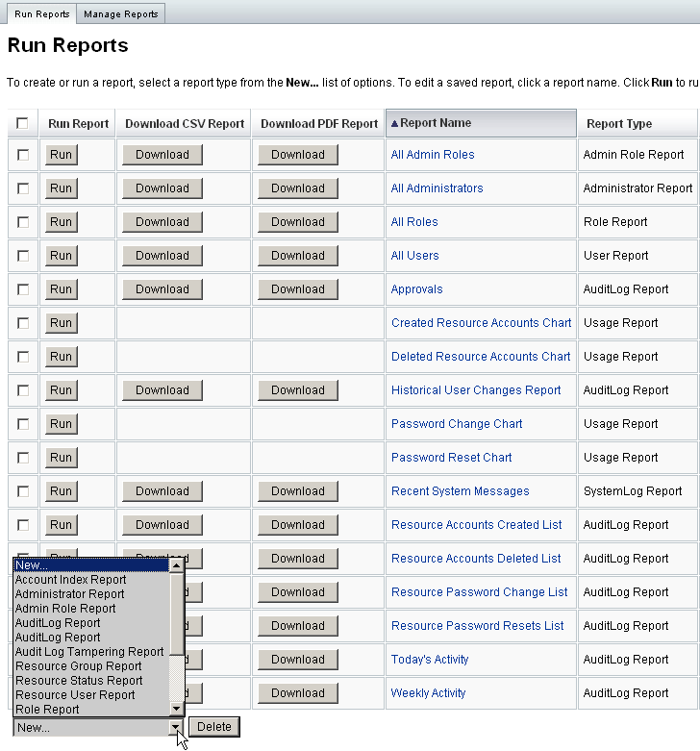700x751 pixels.
Task: Choose Resource Group Report option
Action: pos(91,666)
